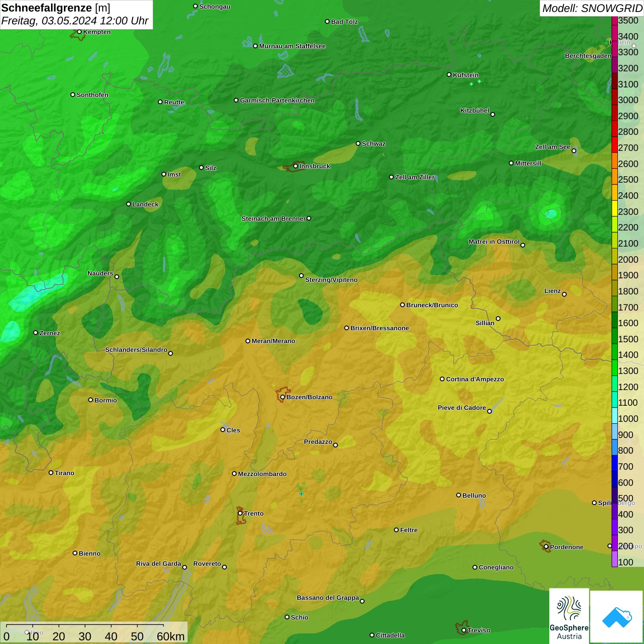
Task: Select the Treviso city marker dot
Action: (x=464, y=630)
